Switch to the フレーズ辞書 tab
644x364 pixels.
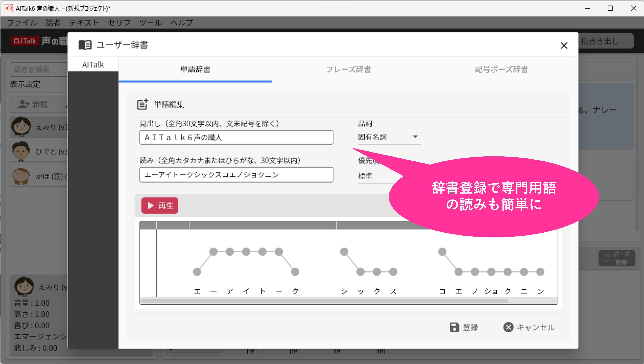[348, 69]
